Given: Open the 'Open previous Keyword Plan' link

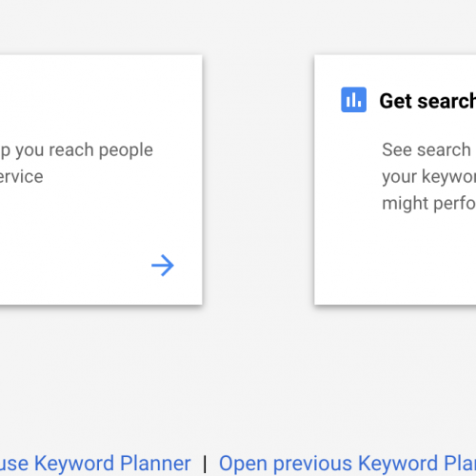Looking at the screenshot, I should coord(347,464).
